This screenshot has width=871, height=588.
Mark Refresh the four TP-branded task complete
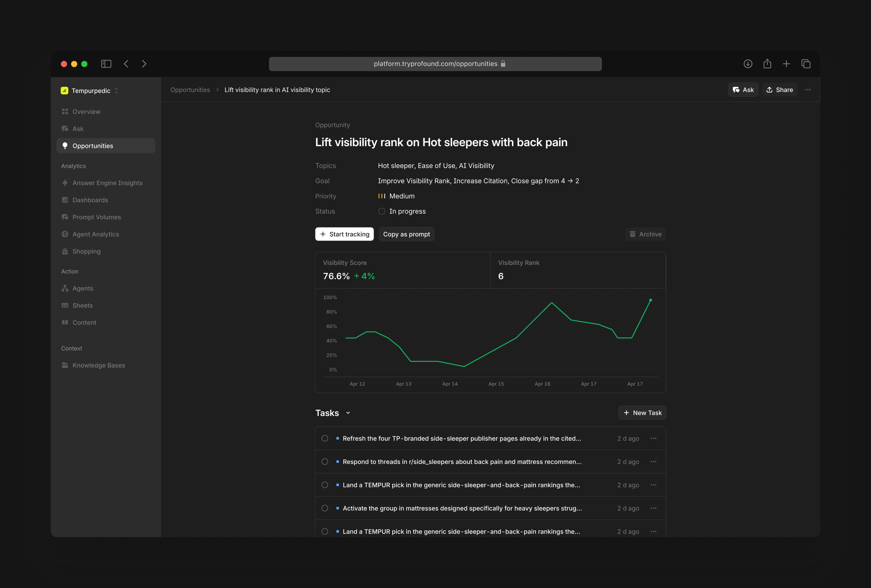tap(325, 438)
